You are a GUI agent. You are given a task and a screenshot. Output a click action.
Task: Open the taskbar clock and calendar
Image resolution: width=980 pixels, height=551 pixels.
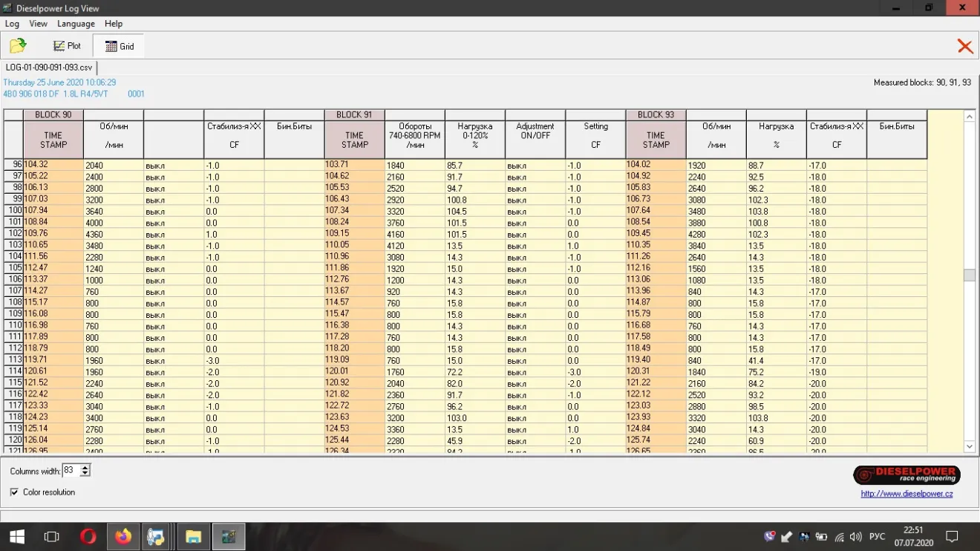pos(913,536)
